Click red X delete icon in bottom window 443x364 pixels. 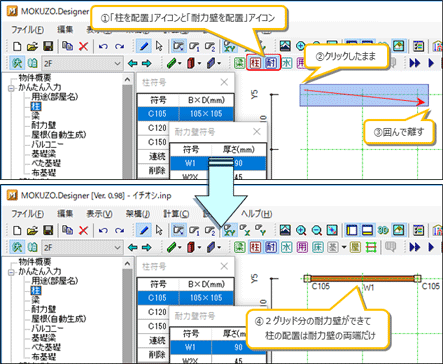(x=83, y=230)
